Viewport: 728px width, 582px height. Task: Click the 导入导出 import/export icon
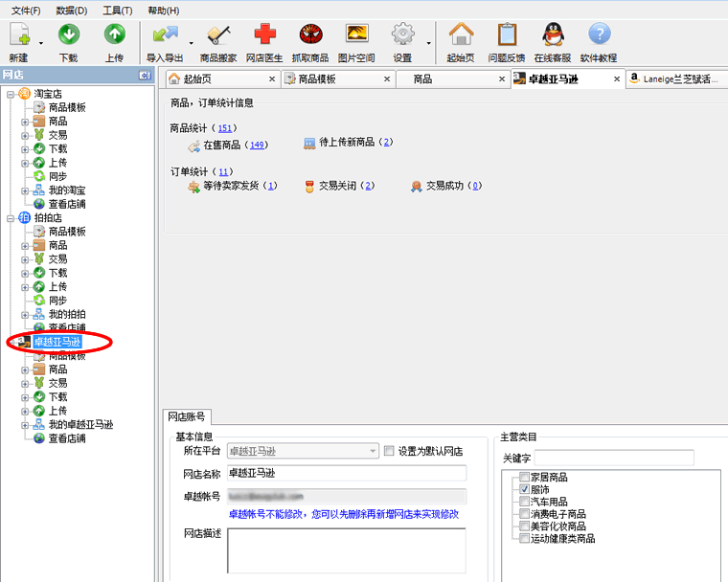(166, 35)
